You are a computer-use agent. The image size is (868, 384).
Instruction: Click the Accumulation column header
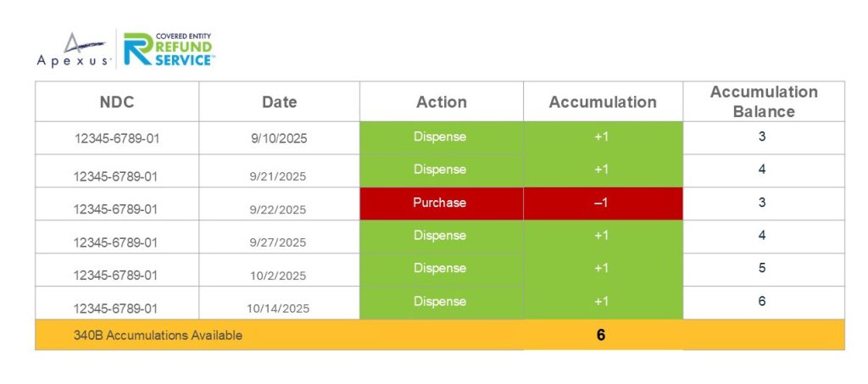click(603, 102)
